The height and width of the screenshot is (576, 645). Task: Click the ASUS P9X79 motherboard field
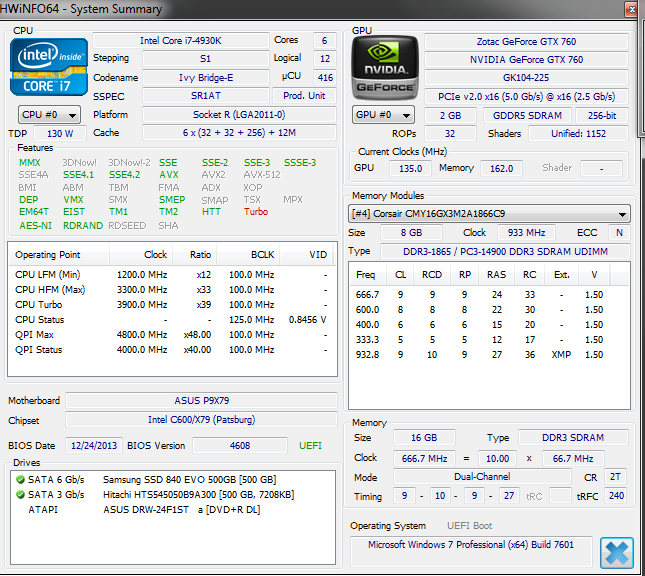point(202,401)
